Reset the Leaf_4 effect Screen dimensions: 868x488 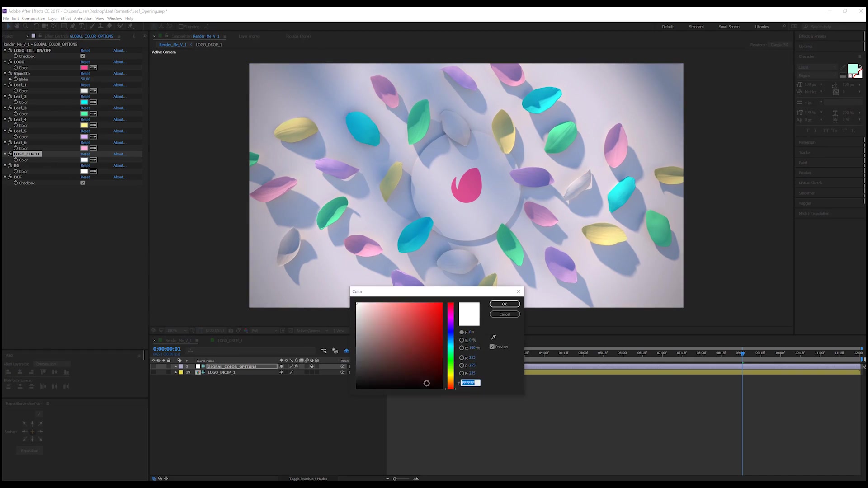click(85, 120)
